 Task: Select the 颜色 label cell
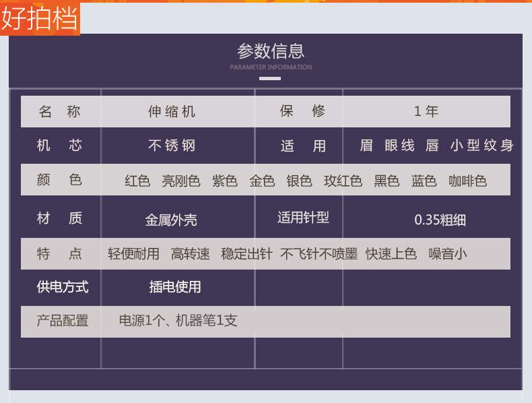tap(60, 180)
